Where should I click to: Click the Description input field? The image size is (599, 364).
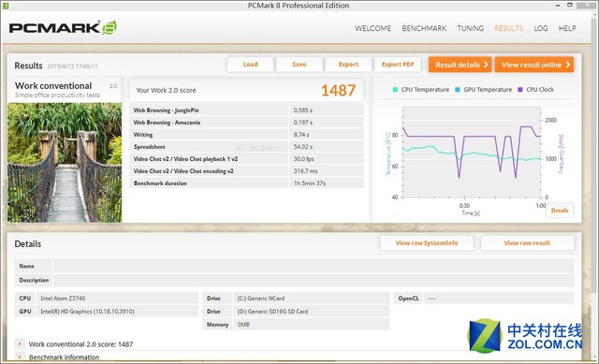pos(314,280)
